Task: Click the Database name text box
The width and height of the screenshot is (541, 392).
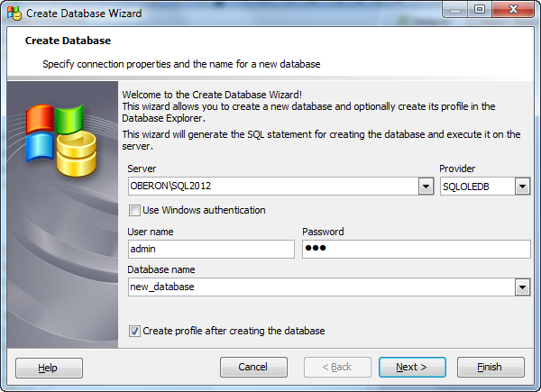Action: point(320,287)
